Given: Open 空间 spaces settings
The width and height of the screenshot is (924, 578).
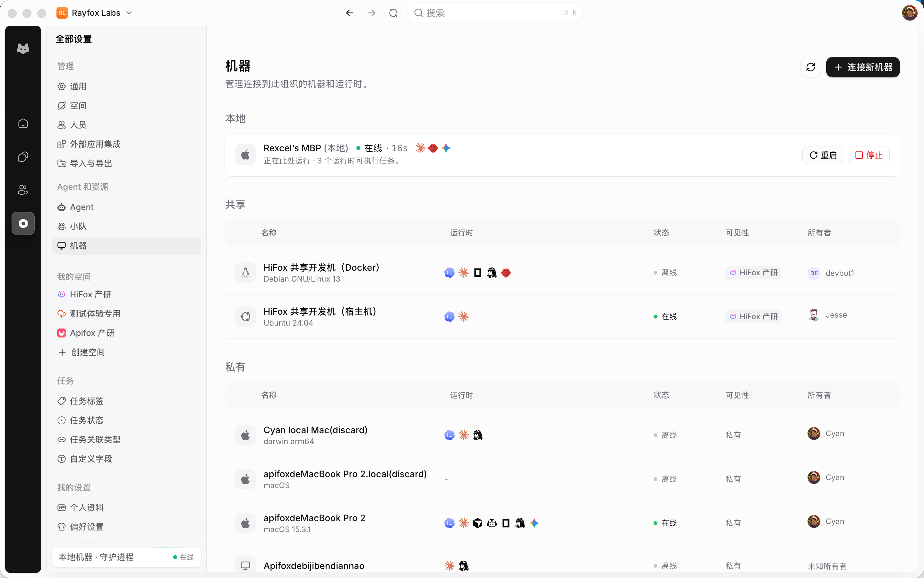Looking at the screenshot, I should tap(126, 106).
